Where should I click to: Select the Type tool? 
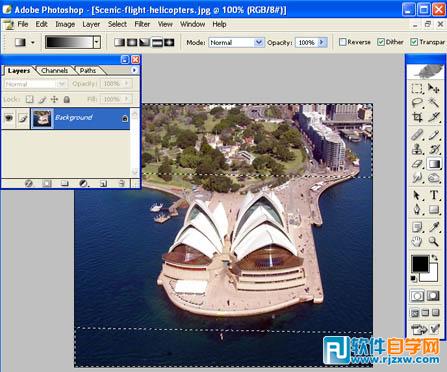click(434, 195)
